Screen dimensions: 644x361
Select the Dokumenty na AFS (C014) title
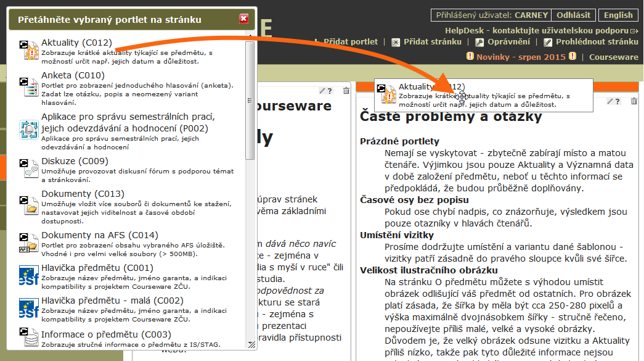pyautogui.click(x=100, y=235)
